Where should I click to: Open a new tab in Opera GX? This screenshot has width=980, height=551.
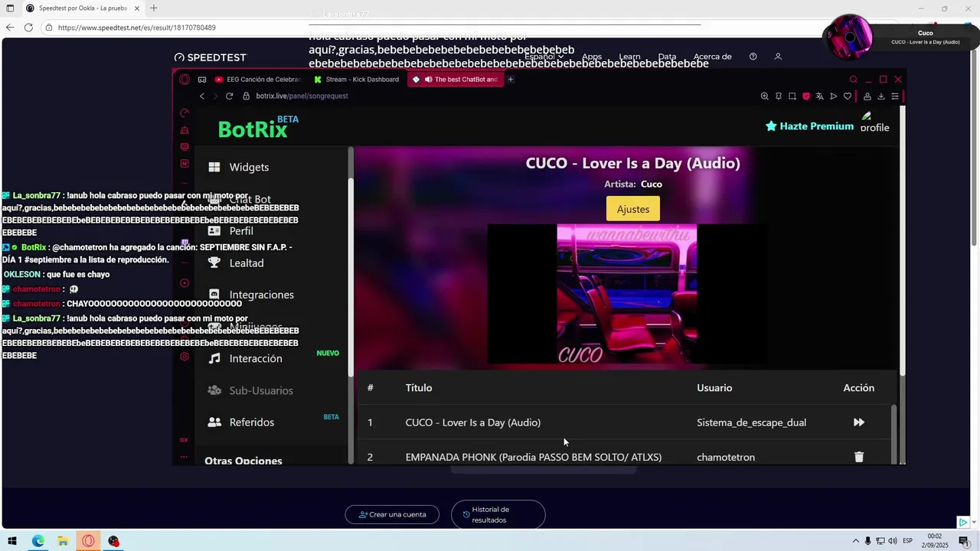point(511,80)
